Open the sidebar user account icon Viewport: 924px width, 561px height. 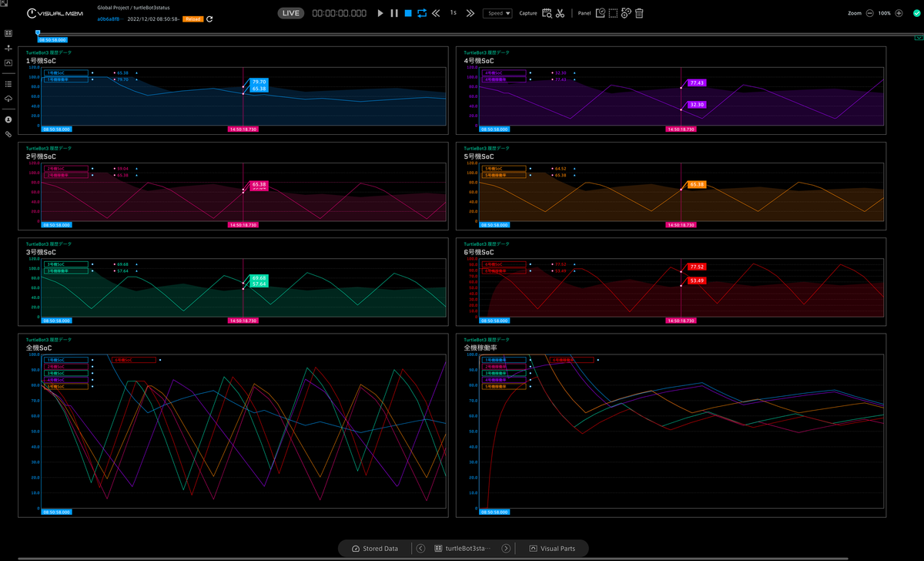(8, 119)
